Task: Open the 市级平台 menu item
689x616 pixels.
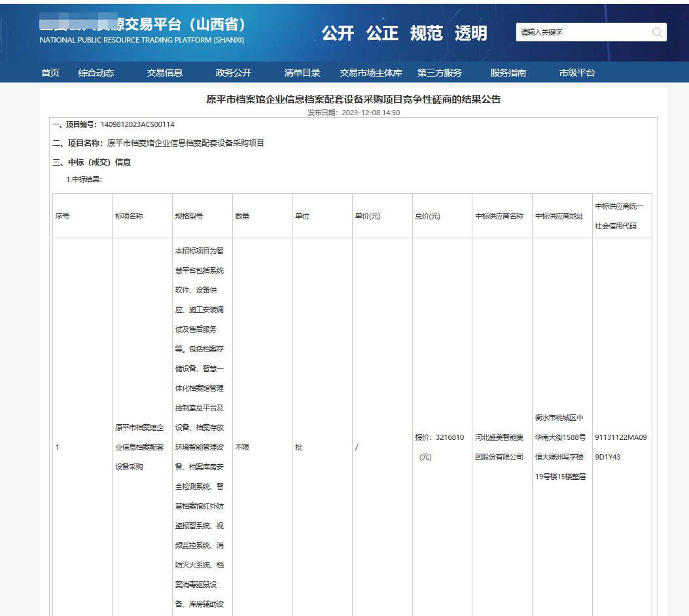Action: 578,73
